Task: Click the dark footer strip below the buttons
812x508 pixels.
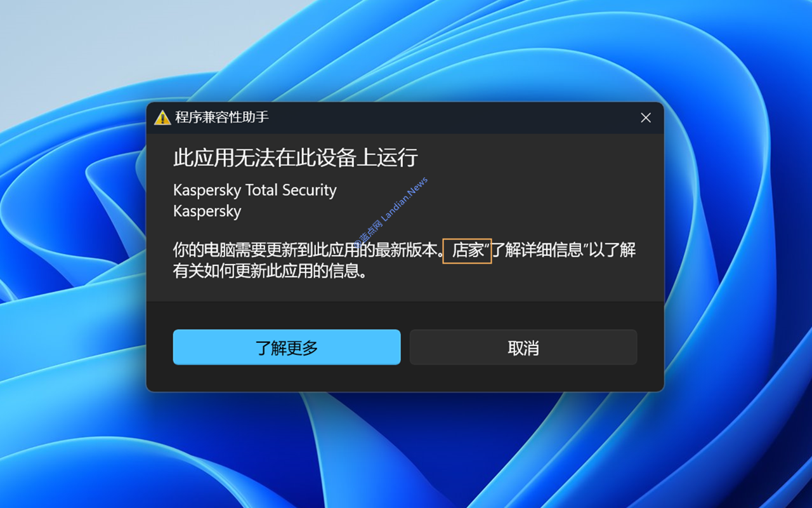Action: [405, 378]
